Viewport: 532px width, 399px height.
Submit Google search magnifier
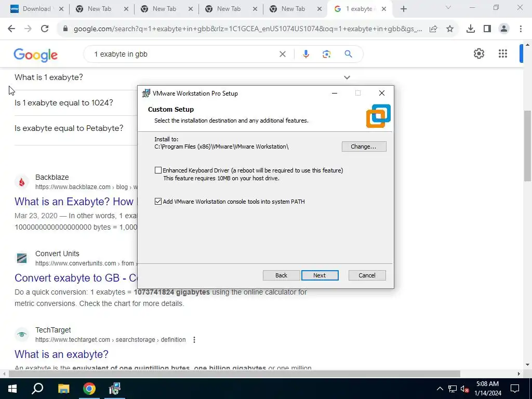348,54
